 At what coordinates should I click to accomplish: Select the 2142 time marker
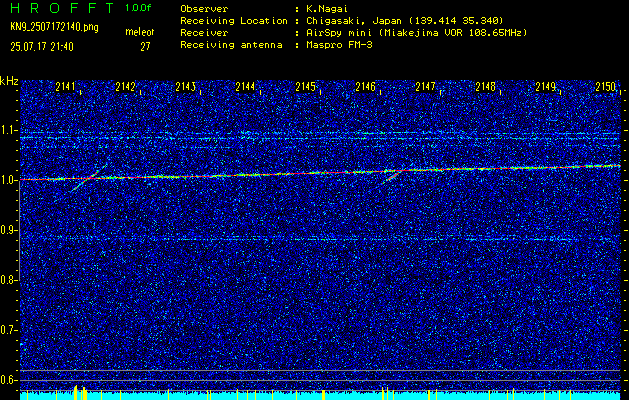(125, 86)
